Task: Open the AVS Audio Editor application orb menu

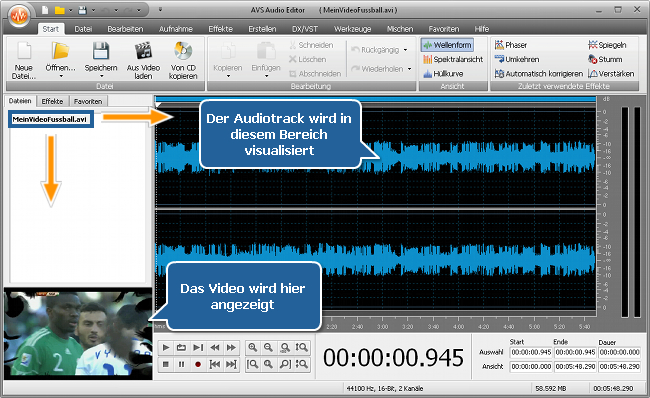Action: (19, 16)
